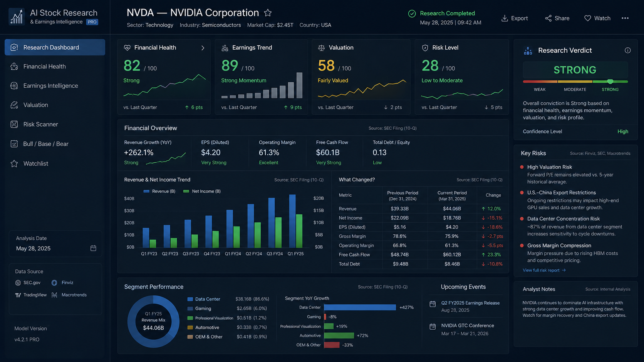Click the Analysis Date field May 28, 2025

click(55, 248)
